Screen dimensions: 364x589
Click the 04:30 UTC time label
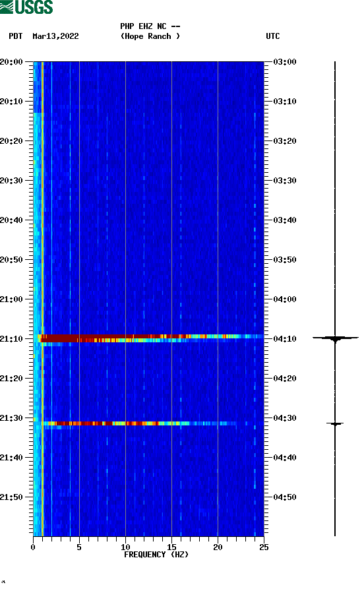[x=285, y=418]
